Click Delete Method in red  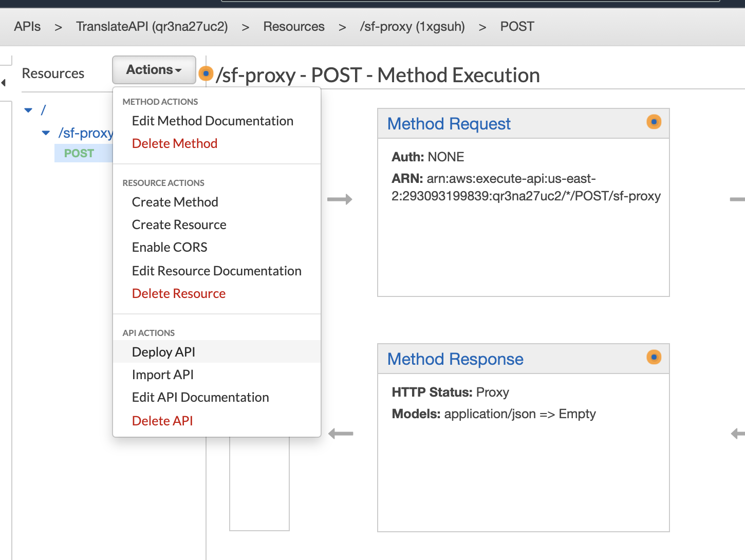point(174,143)
